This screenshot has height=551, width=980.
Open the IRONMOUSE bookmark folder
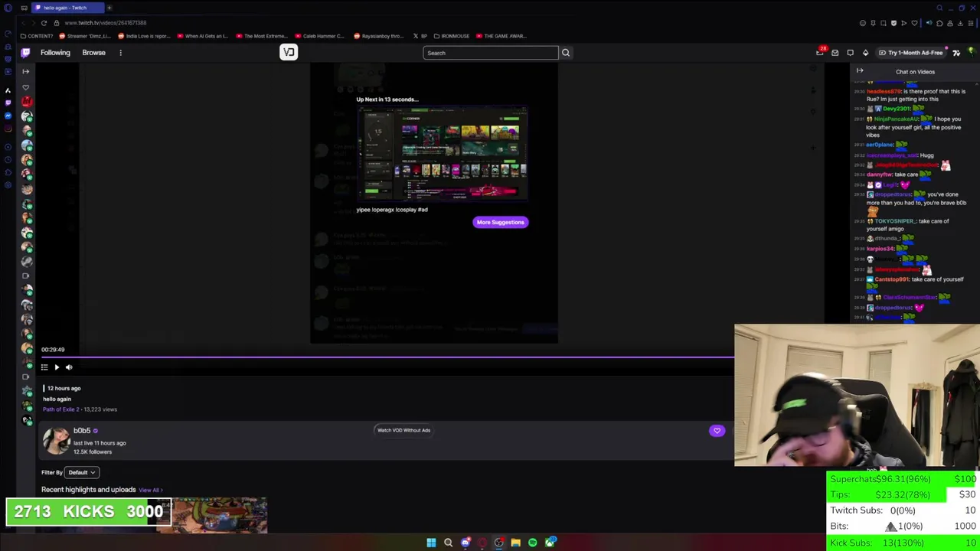[x=452, y=36]
